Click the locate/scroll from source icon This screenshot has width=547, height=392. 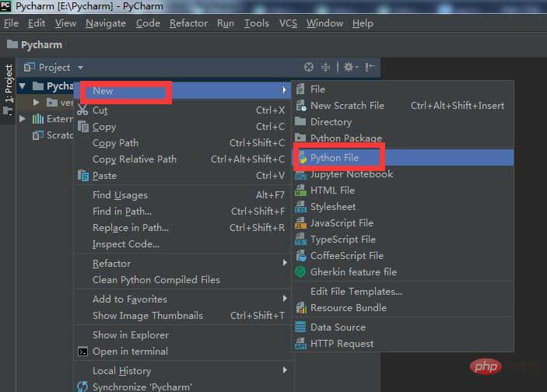click(x=309, y=67)
